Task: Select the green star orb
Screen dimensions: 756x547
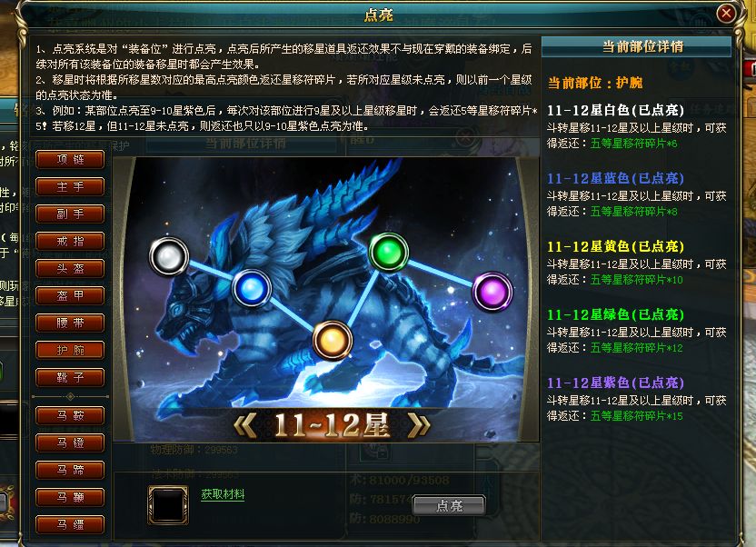Action: [389, 253]
